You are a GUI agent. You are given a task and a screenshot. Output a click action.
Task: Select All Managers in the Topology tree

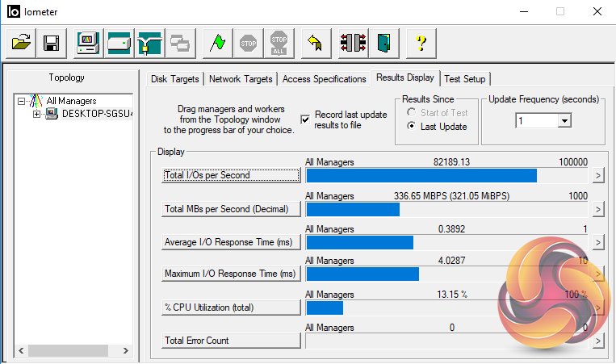click(71, 101)
